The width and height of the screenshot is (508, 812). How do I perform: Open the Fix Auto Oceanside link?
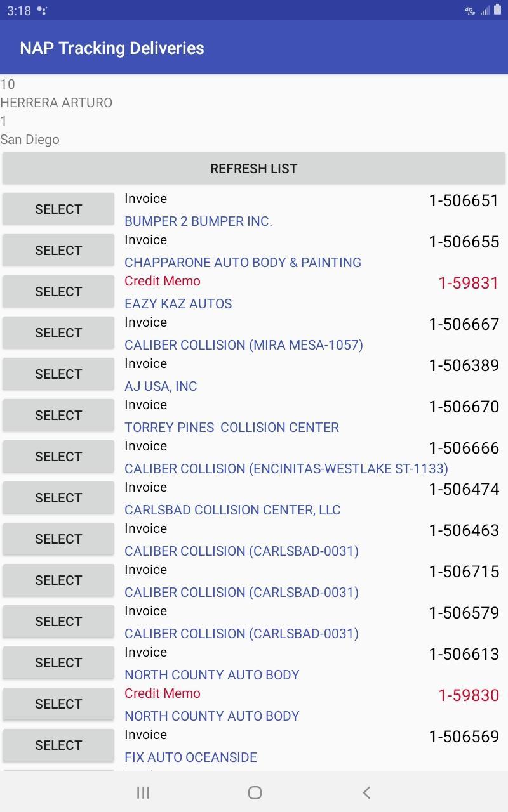pyautogui.click(x=190, y=757)
